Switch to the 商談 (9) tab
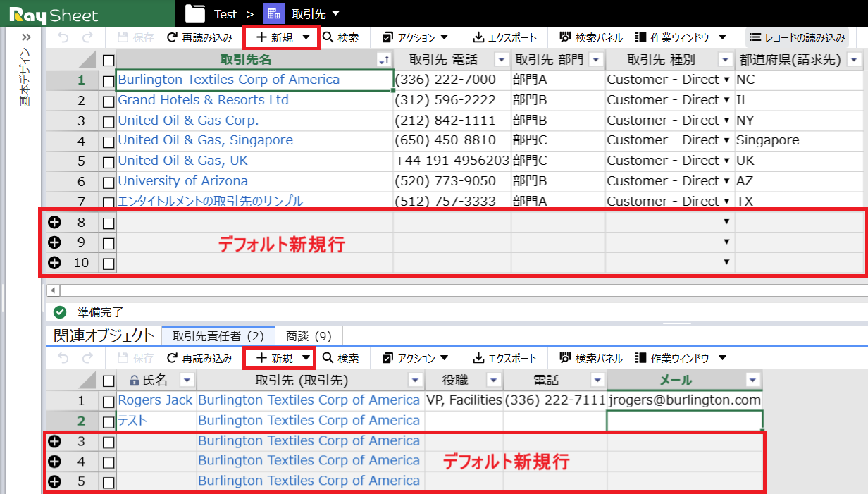 (x=308, y=336)
